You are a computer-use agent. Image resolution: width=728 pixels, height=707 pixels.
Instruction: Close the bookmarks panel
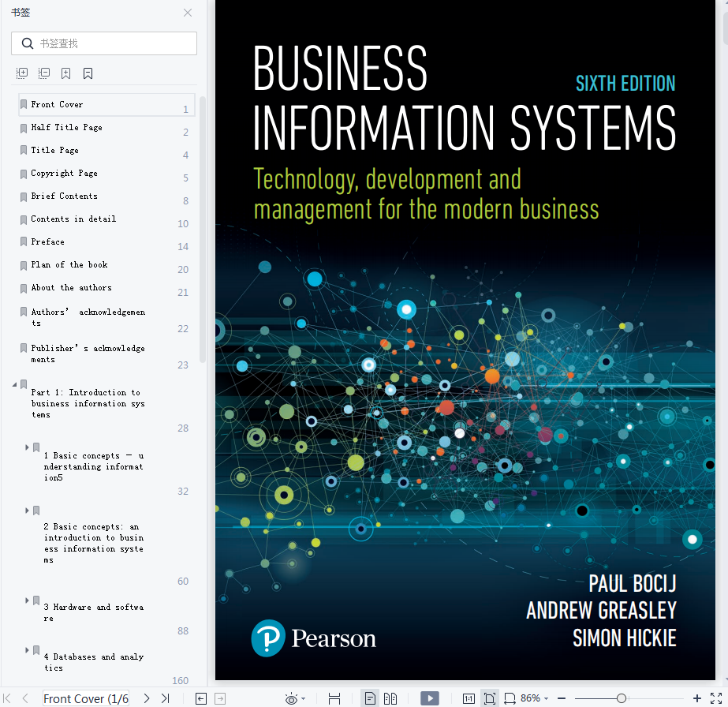click(x=188, y=13)
